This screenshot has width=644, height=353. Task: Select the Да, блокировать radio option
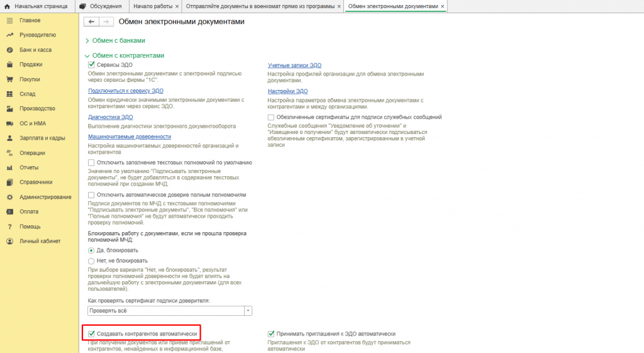tap(91, 250)
